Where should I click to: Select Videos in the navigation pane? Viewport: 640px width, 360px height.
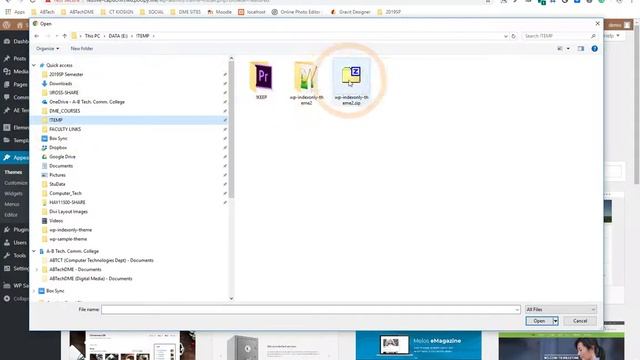[56, 221]
